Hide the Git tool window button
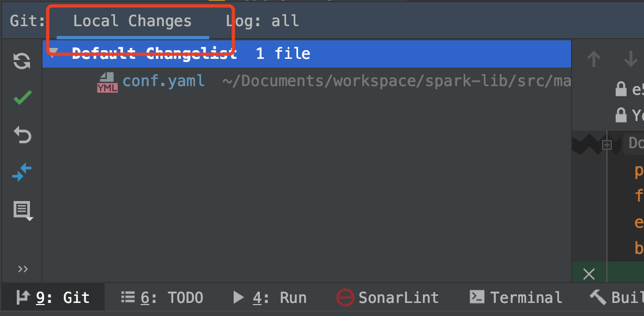This screenshot has width=644, height=316. (53, 297)
